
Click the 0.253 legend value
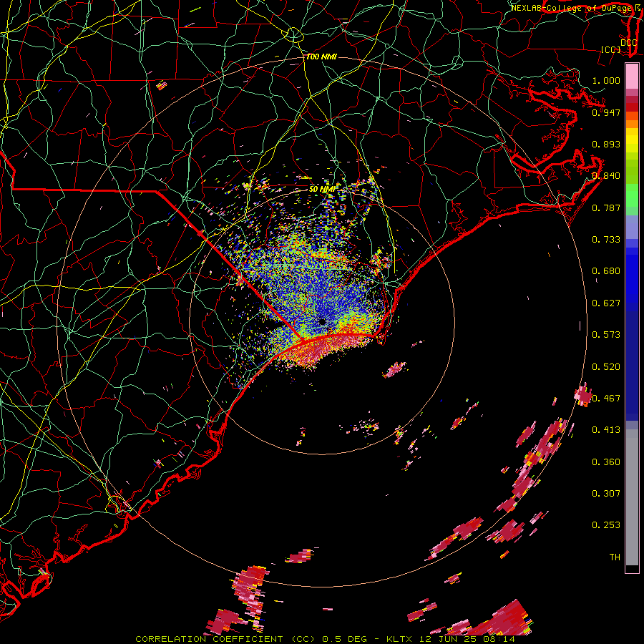point(606,525)
